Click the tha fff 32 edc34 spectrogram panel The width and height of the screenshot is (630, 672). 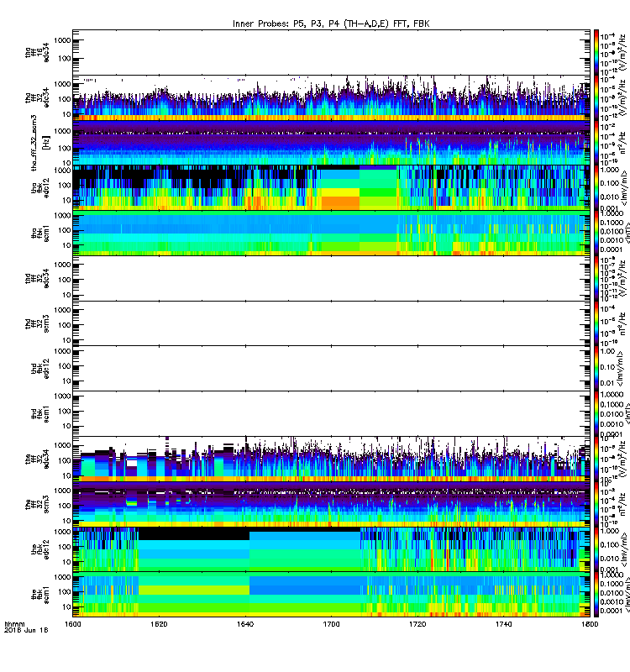coord(331,97)
